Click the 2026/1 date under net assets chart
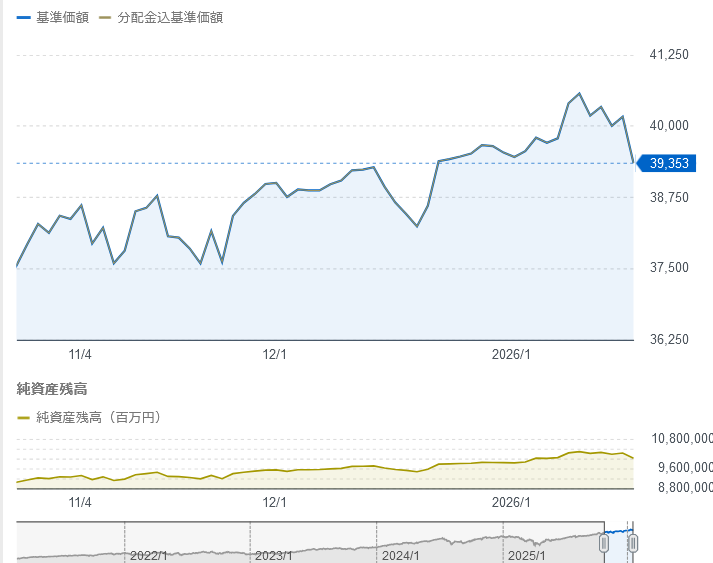The image size is (713, 563). pos(511,502)
